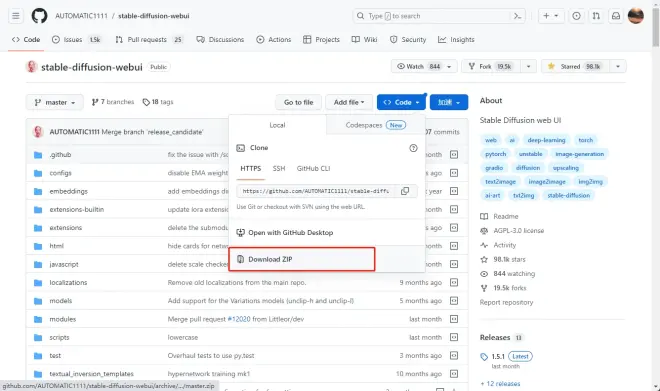The width and height of the screenshot is (660, 391).
Task: Click the pytorch topic tag
Action: (x=495, y=154)
